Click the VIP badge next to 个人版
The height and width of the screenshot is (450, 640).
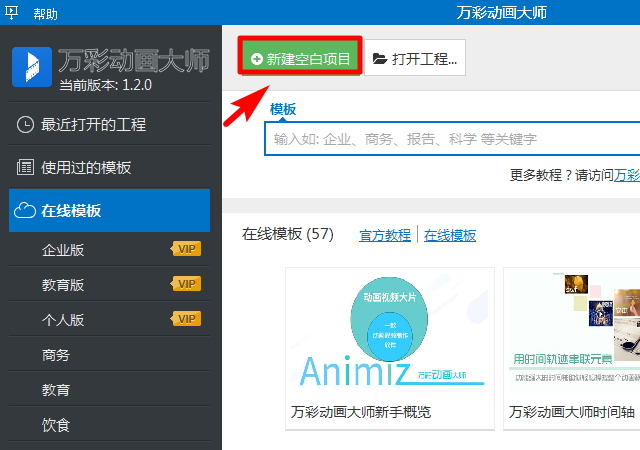(x=186, y=320)
